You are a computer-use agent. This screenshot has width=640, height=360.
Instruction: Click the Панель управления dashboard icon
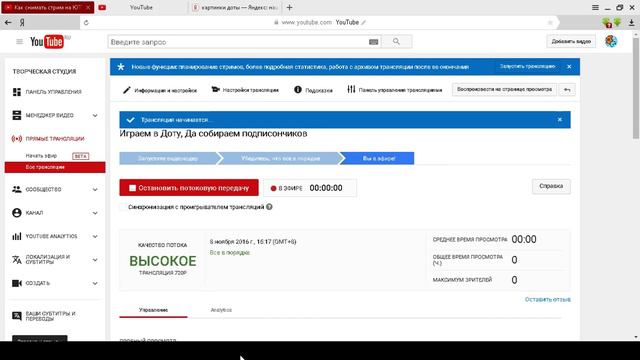pos(17,92)
